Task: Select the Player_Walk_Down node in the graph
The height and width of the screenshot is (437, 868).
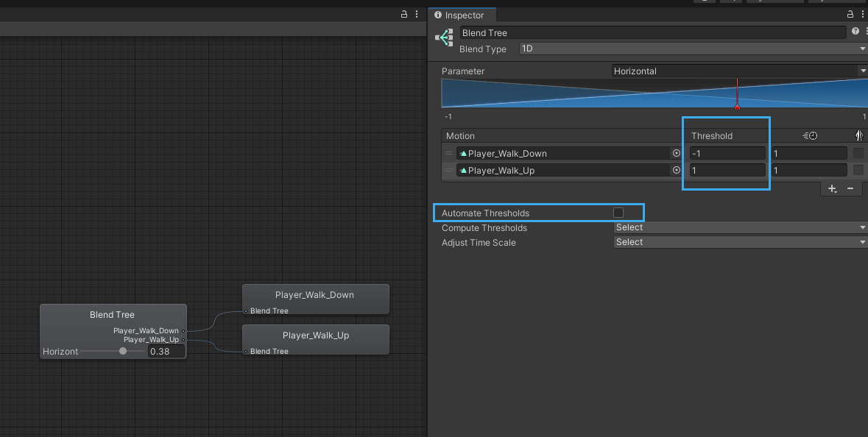Action: pos(315,295)
